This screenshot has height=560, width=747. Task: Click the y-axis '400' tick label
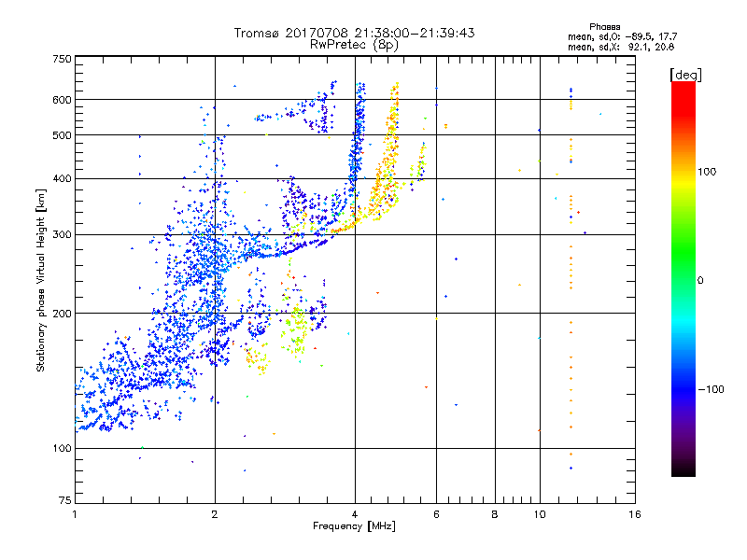coord(62,178)
